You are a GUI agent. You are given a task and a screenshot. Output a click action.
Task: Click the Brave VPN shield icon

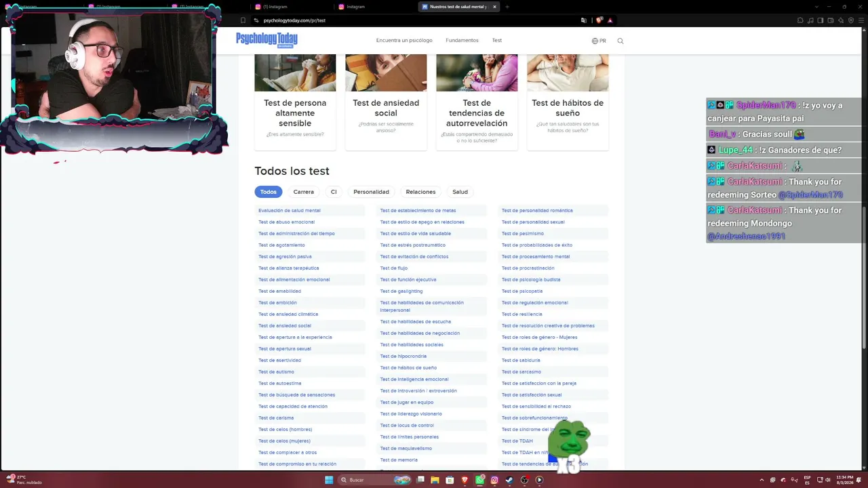[851, 20]
